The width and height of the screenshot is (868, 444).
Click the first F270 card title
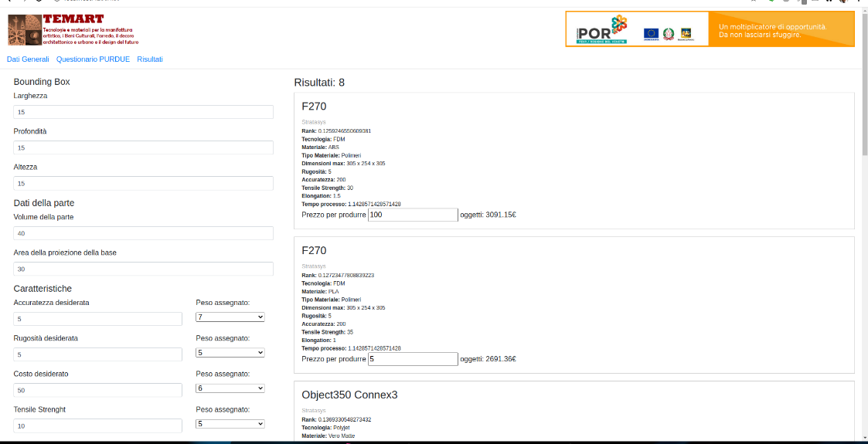point(315,106)
